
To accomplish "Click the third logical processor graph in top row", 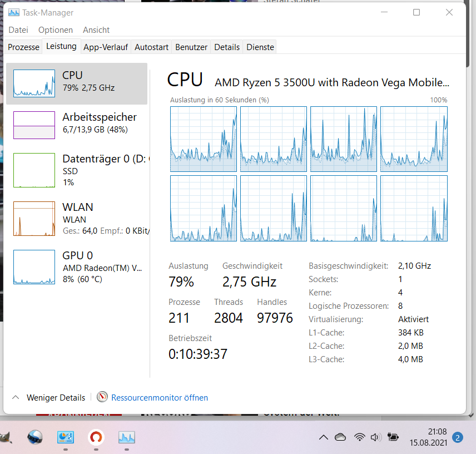I will 343,139.
